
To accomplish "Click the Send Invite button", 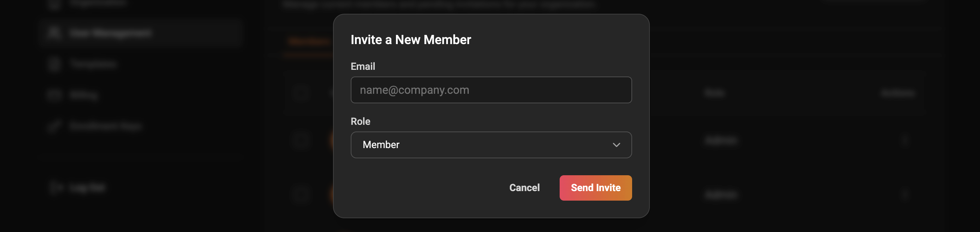I will coord(595,188).
